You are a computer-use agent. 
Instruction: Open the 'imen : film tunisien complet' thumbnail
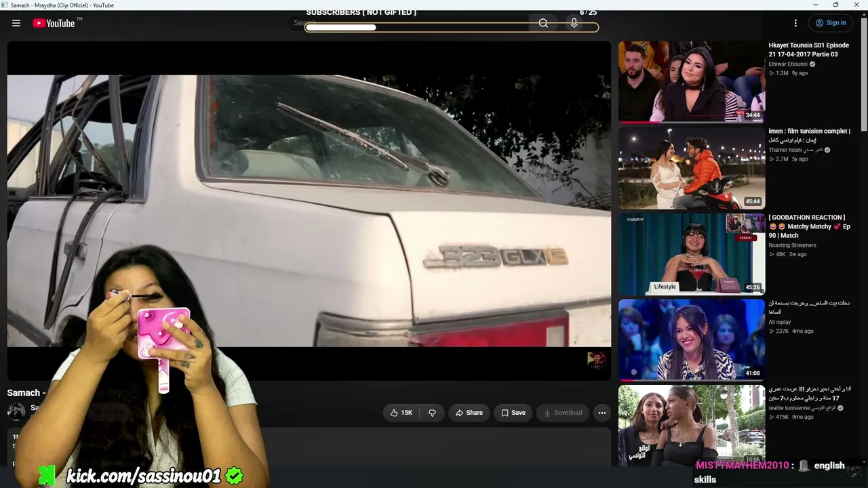[x=692, y=167]
